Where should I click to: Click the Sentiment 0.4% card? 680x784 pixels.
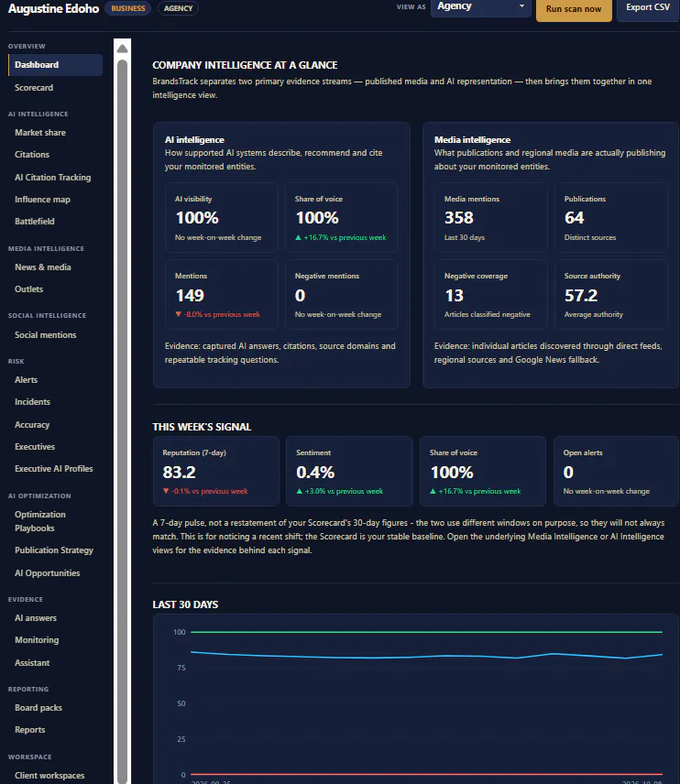(349, 471)
